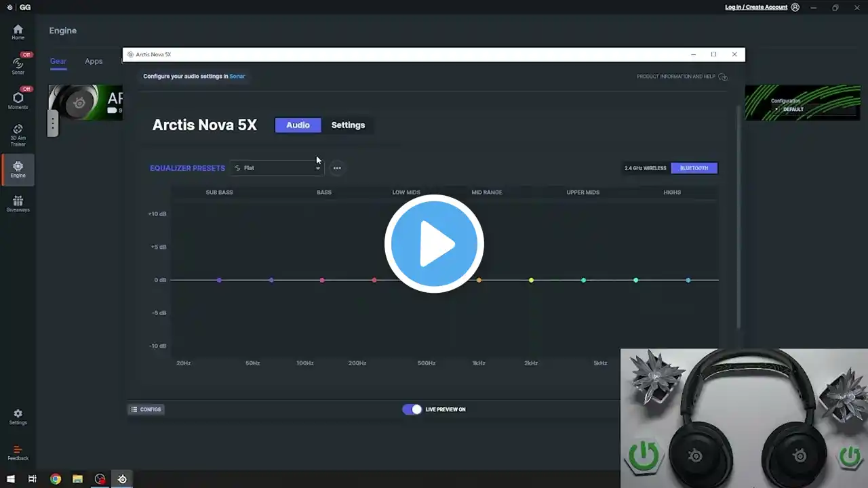
Task: Click the SUB BASS band label
Action: click(219, 192)
